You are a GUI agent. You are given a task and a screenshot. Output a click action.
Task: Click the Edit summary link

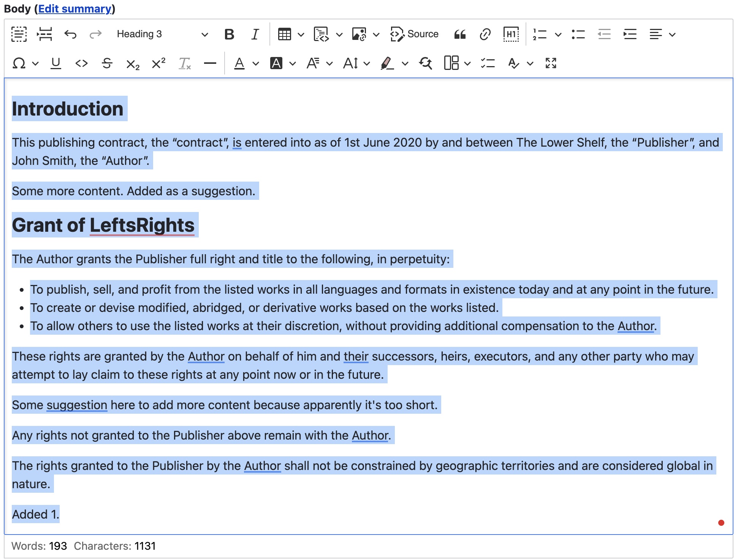(x=74, y=8)
